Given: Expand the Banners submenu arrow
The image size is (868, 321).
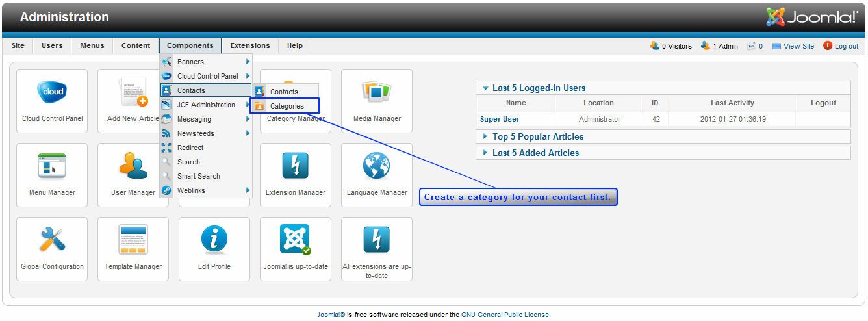Looking at the screenshot, I should 248,62.
